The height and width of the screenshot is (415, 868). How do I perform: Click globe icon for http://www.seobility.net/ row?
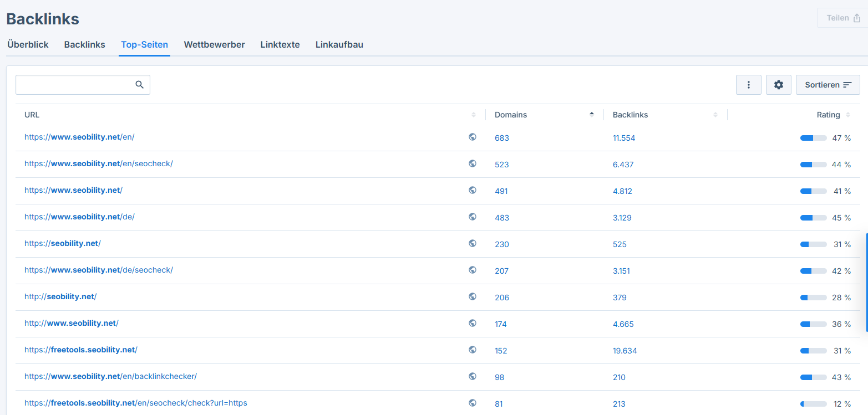pyautogui.click(x=473, y=323)
